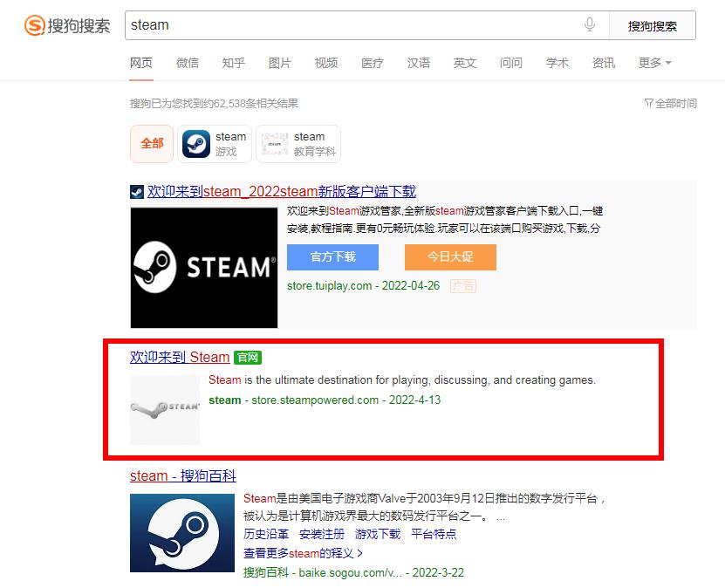Image resolution: width=725 pixels, height=588 pixels.
Task: Switch to the 微信 tab
Action: (188, 63)
